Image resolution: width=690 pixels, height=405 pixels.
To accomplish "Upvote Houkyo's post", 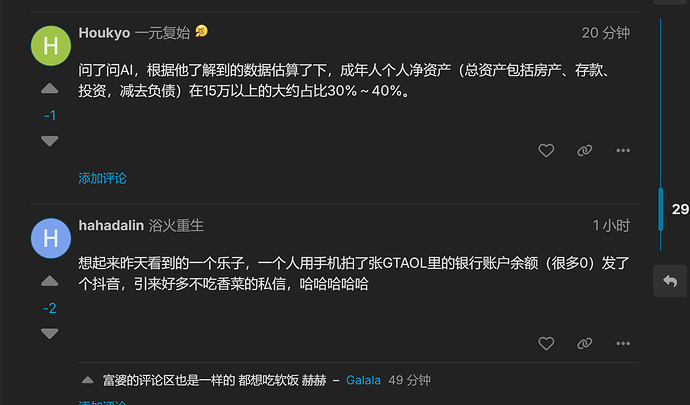I will (x=50, y=89).
